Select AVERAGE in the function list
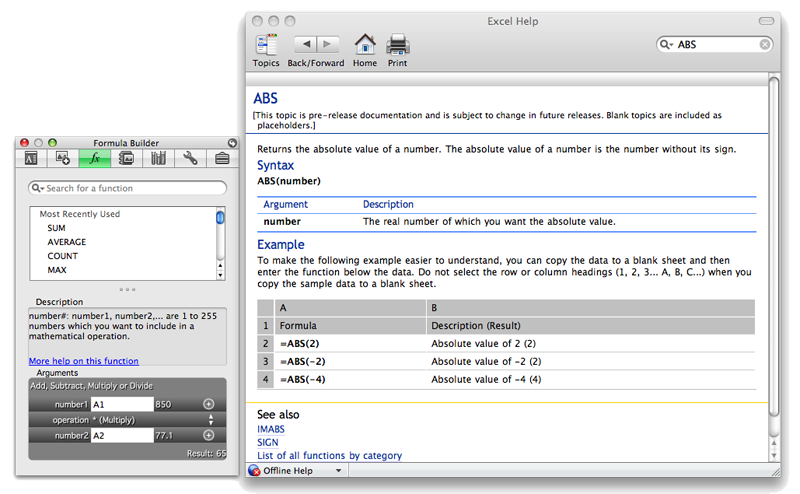 click(x=67, y=242)
